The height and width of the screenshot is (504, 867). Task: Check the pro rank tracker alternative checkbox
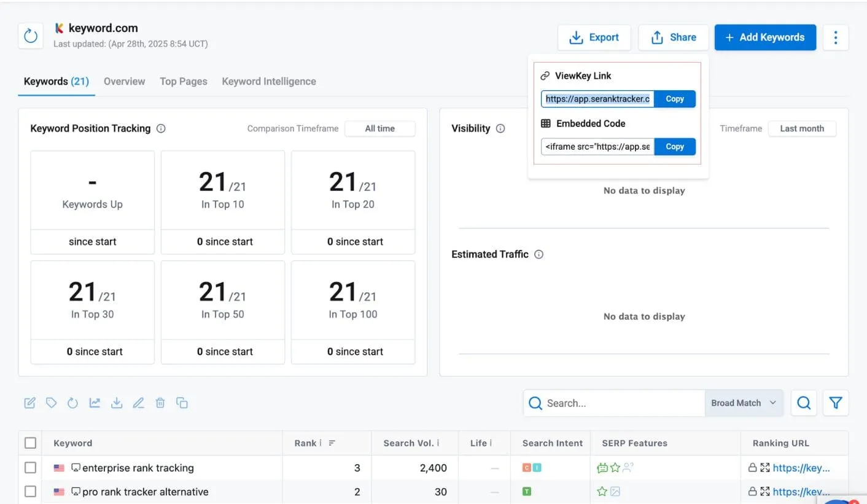pyautogui.click(x=30, y=491)
